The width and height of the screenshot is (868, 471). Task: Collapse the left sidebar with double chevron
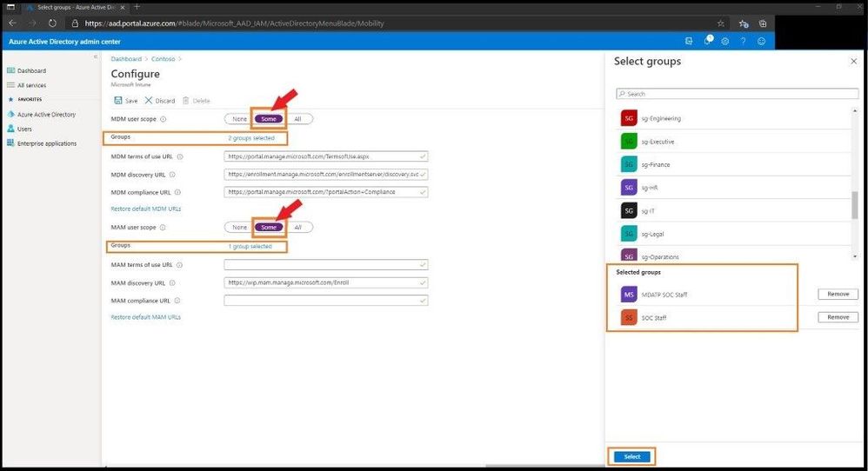point(95,57)
